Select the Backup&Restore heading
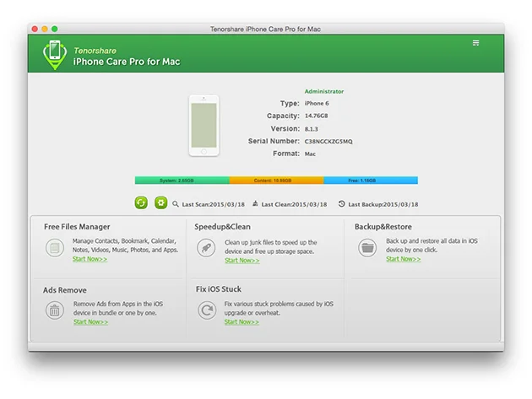The image size is (532, 399). [x=383, y=227]
